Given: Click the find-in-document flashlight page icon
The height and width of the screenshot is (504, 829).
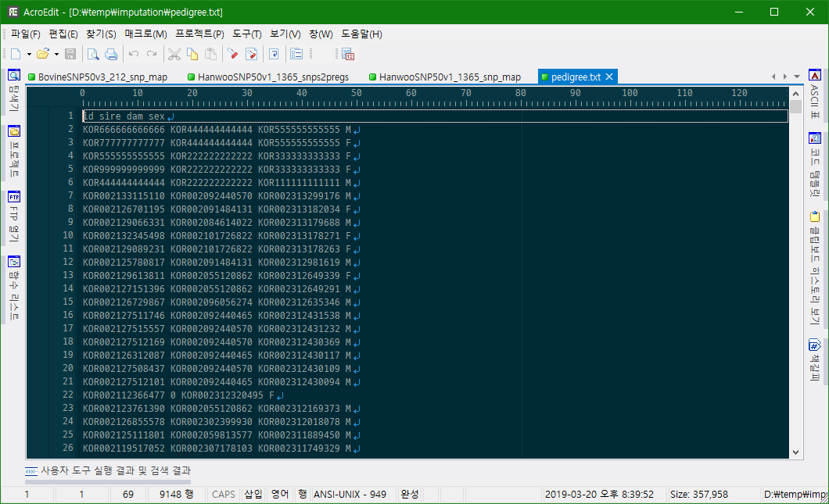Looking at the screenshot, I should pyautogui.click(x=251, y=54).
